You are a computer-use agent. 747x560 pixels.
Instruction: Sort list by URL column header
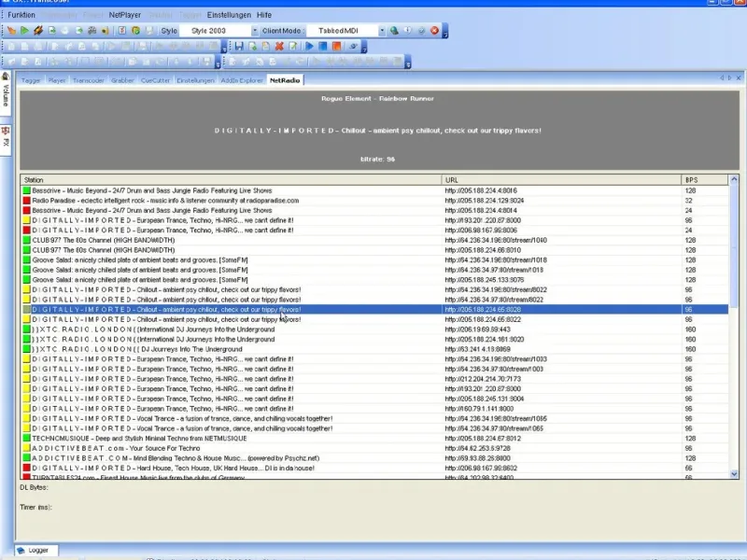pos(562,180)
